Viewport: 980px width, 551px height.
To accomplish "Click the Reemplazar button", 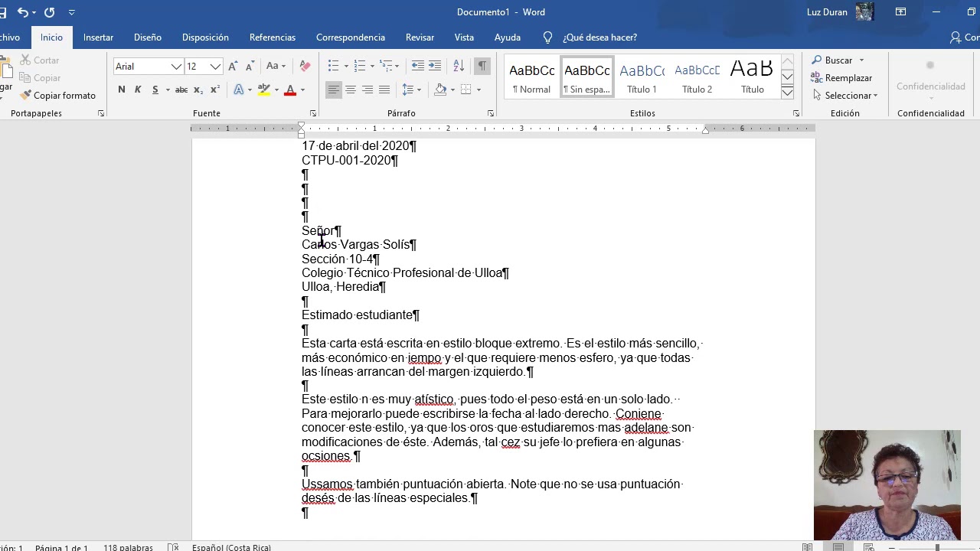I will click(x=842, y=78).
